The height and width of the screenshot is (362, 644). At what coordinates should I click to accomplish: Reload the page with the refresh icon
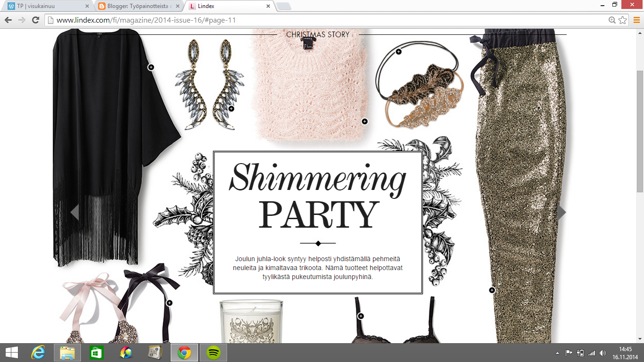tap(35, 20)
